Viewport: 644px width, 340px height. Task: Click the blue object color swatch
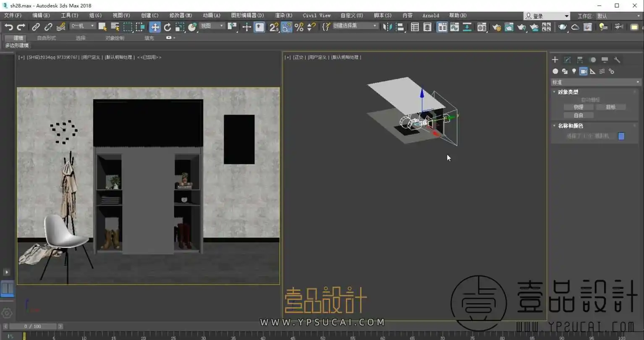621,136
